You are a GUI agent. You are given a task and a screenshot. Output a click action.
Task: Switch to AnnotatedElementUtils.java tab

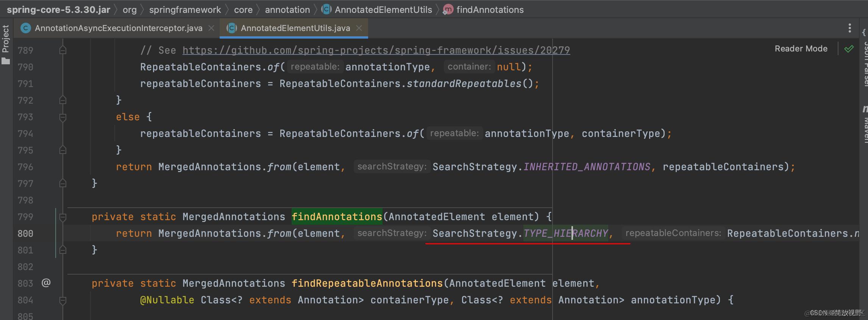295,28
